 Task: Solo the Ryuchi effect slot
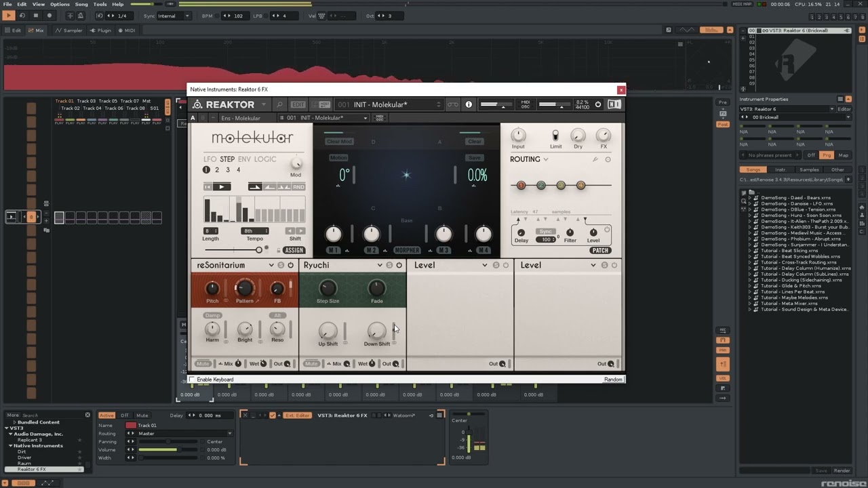389,265
